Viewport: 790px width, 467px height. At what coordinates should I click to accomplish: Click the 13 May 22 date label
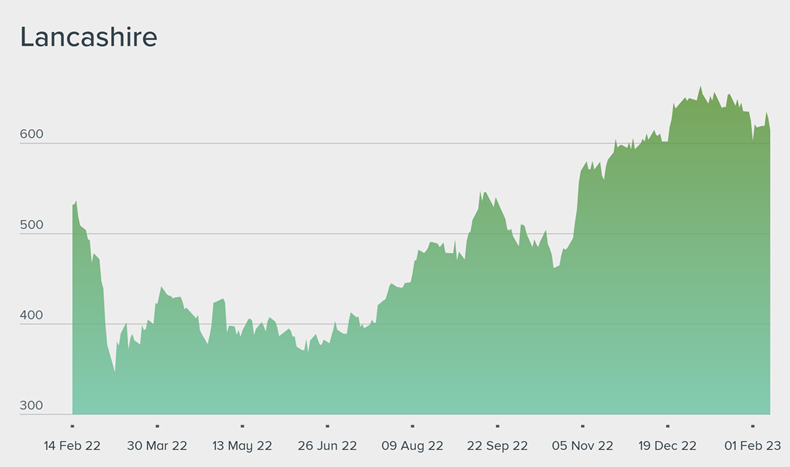[243, 445]
